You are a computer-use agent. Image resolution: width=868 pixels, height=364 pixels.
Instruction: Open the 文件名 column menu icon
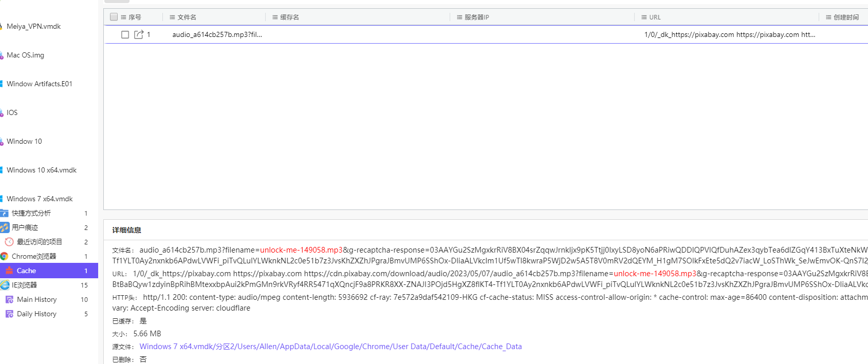tap(172, 17)
